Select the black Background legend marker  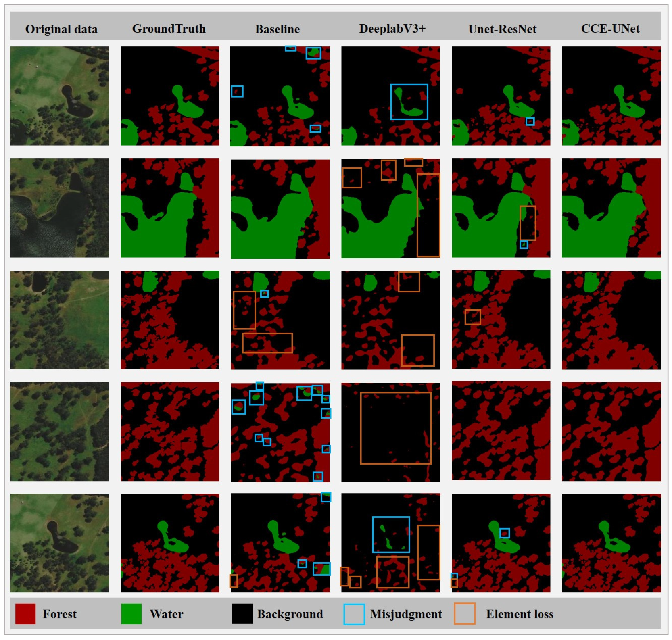(x=242, y=613)
